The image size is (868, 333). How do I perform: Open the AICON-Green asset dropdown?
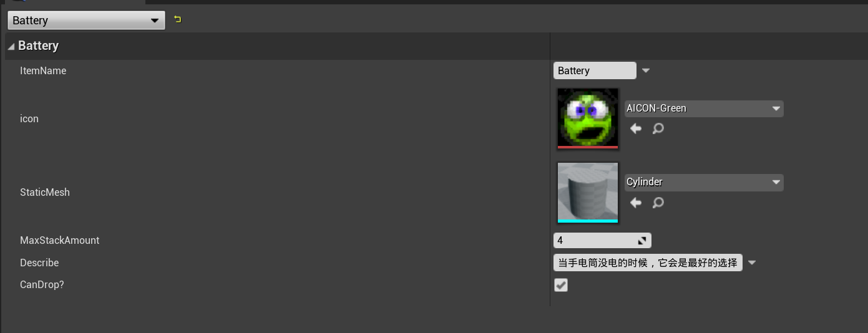pyautogui.click(x=704, y=109)
